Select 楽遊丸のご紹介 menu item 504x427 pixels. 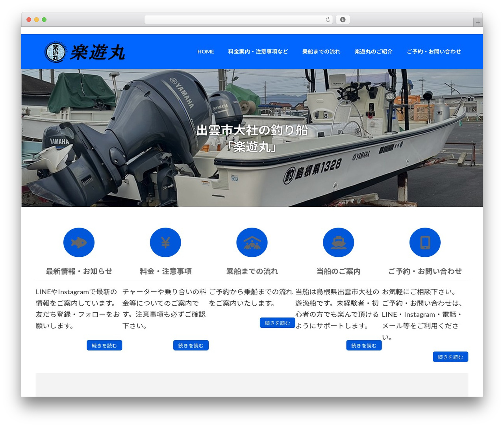(x=374, y=52)
